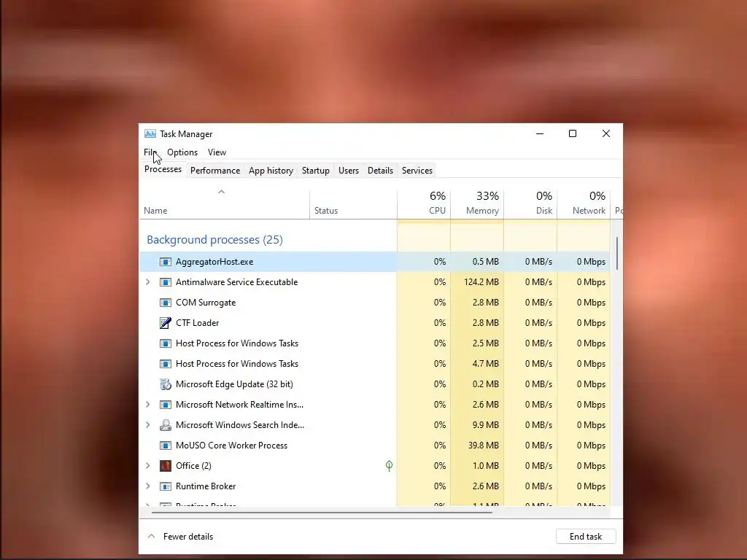Expand the Runtime Broker process group
Screen dimensions: 747x560
coord(147,486)
